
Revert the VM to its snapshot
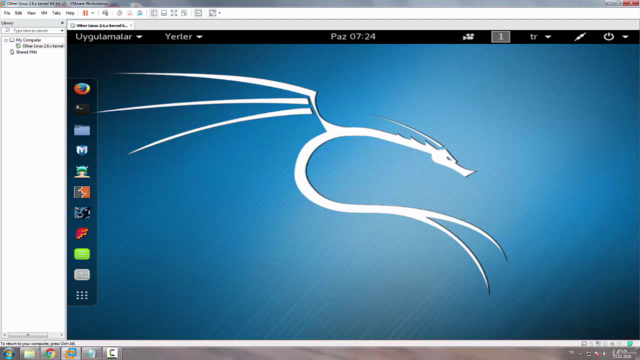pos(130,13)
